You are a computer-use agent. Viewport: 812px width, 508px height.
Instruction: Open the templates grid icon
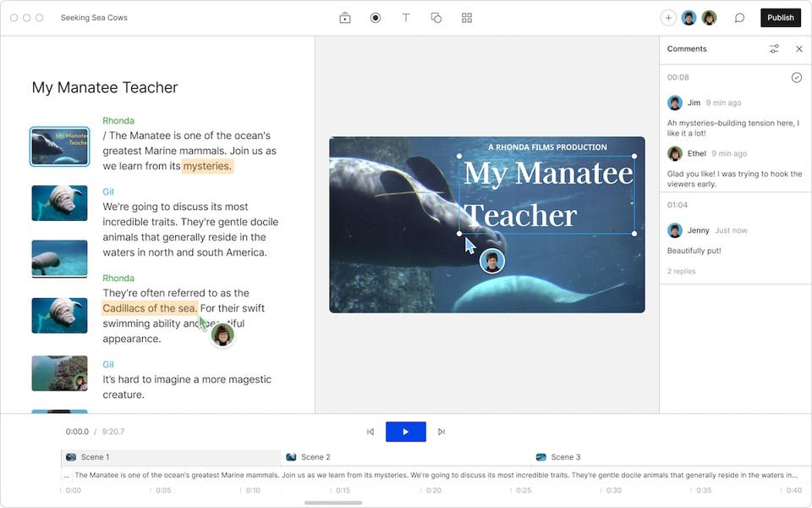[x=467, y=17]
